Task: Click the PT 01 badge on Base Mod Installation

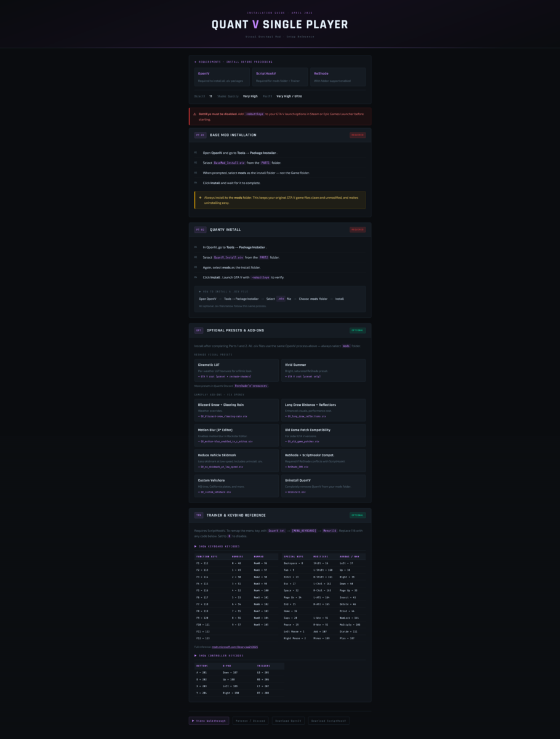Action: (200, 135)
